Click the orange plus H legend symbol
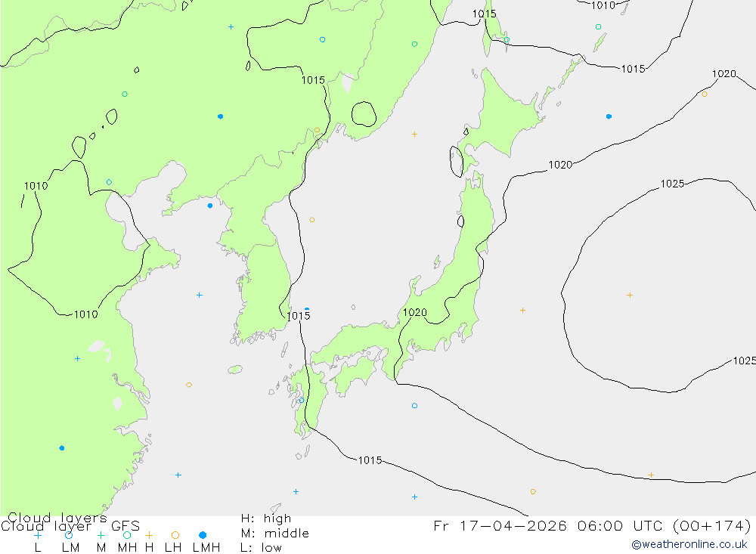This screenshot has height=554, width=756. 149,535
